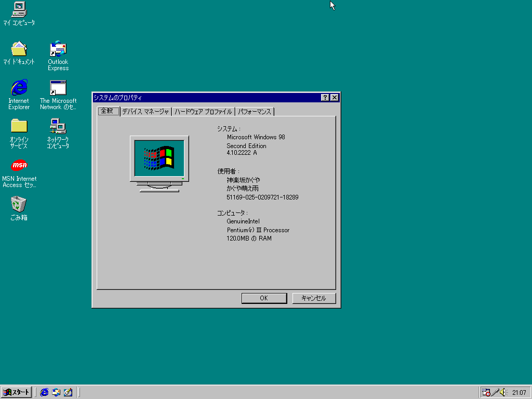Switch to the デバイス マネージャ tab

(145, 112)
